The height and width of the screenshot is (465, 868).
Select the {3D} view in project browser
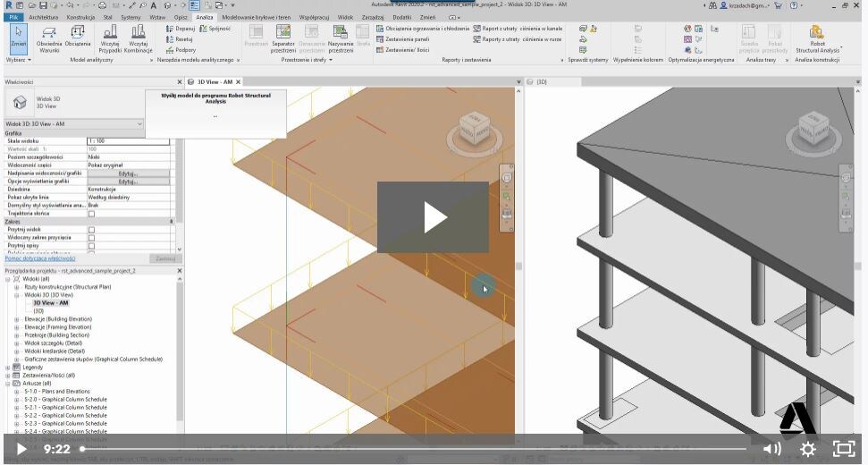[x=38, y=311]
